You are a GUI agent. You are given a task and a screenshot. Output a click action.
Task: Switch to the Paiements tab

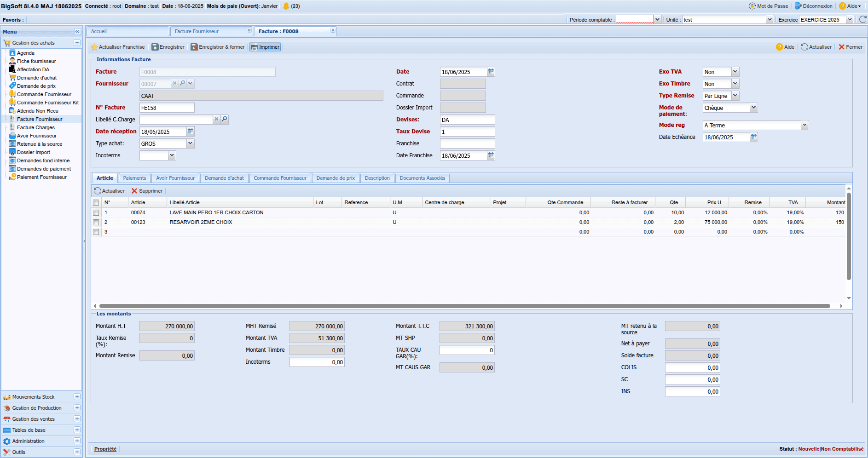coord(134,178)
